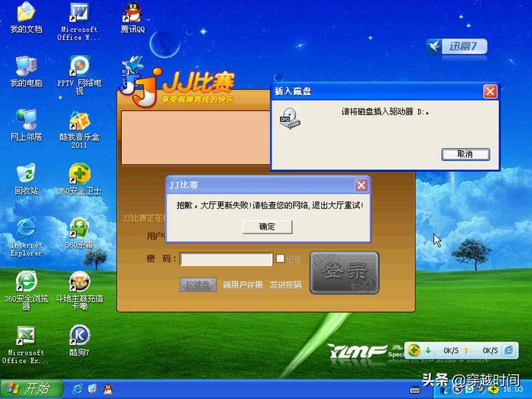
Task: Click 忘记密码 password recovery link
Action: click(285, 285)
